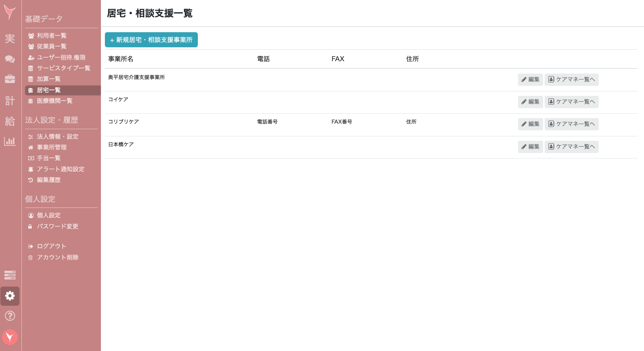Click the コリブリケア name cell
644x351 pixels.
pos(124,122)
